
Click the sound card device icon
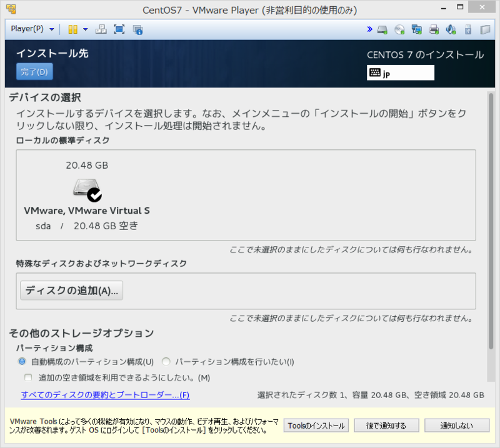pos(451,29)
